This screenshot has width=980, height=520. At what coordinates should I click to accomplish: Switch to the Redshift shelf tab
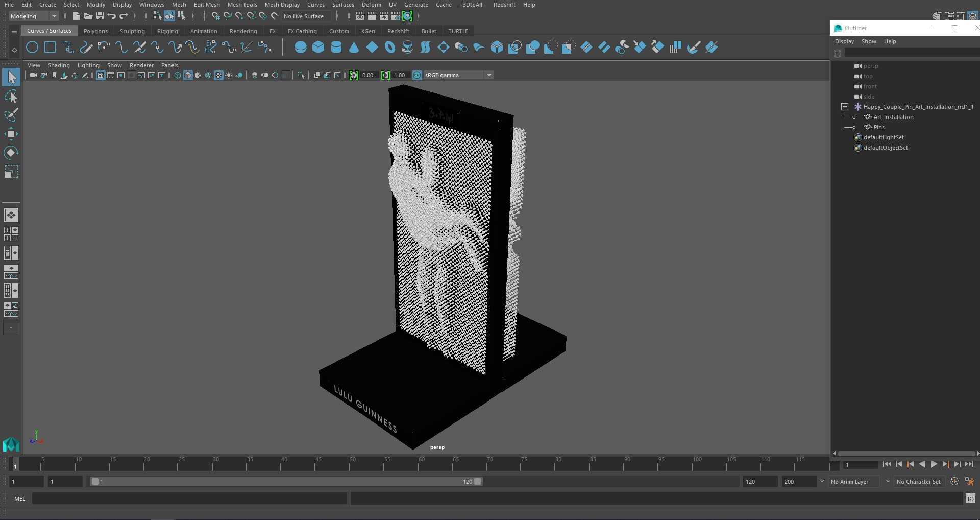[x=398, y=31]
